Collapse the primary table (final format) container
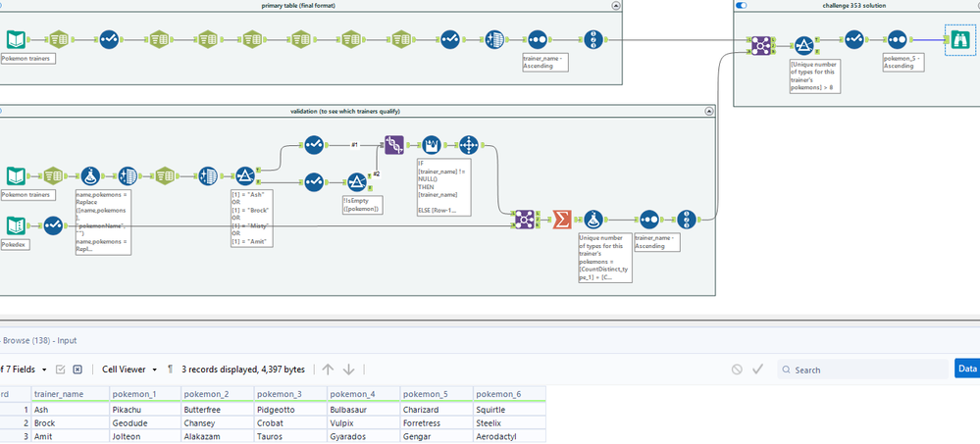 click(616, 6)
